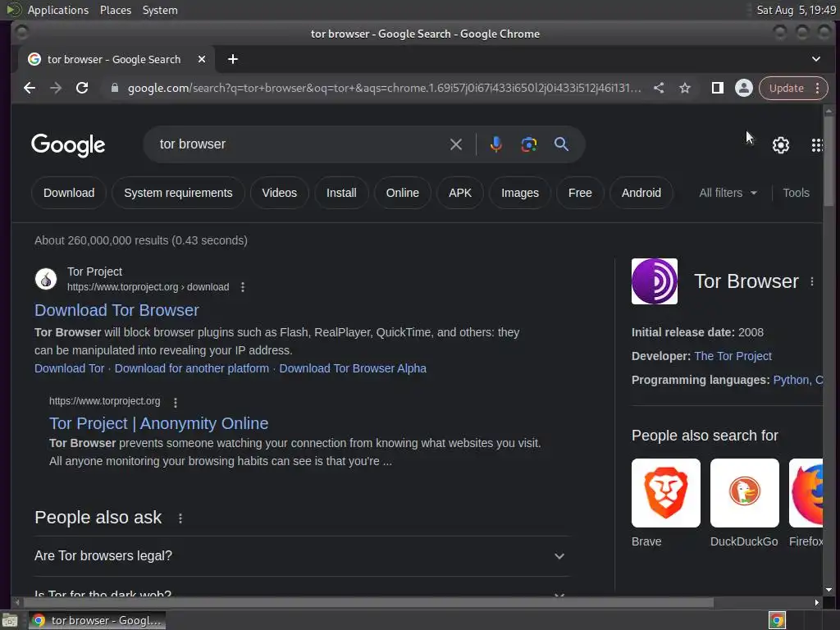
Task: Click the Sat Aug 5 clock
Action: pyautogui.click(x=796, y=10)
